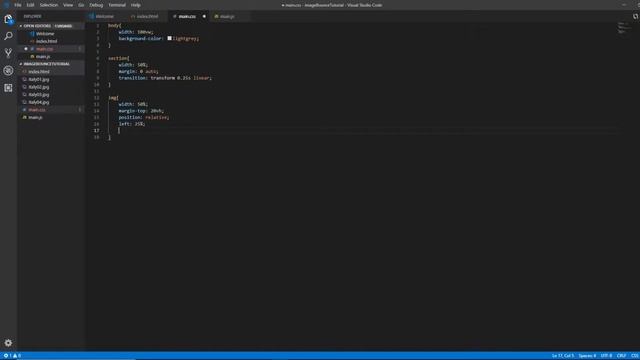Viewport: 640px width, 360px height.
Task: Switch to the index.html editor tab
Action: pyautogui.click(x=147, y=16)
